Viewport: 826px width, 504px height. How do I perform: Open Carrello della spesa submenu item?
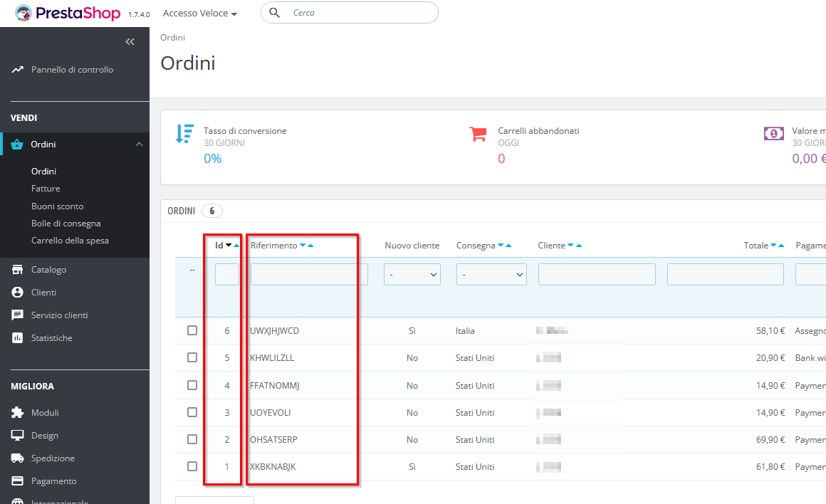[x=70, y=240]
